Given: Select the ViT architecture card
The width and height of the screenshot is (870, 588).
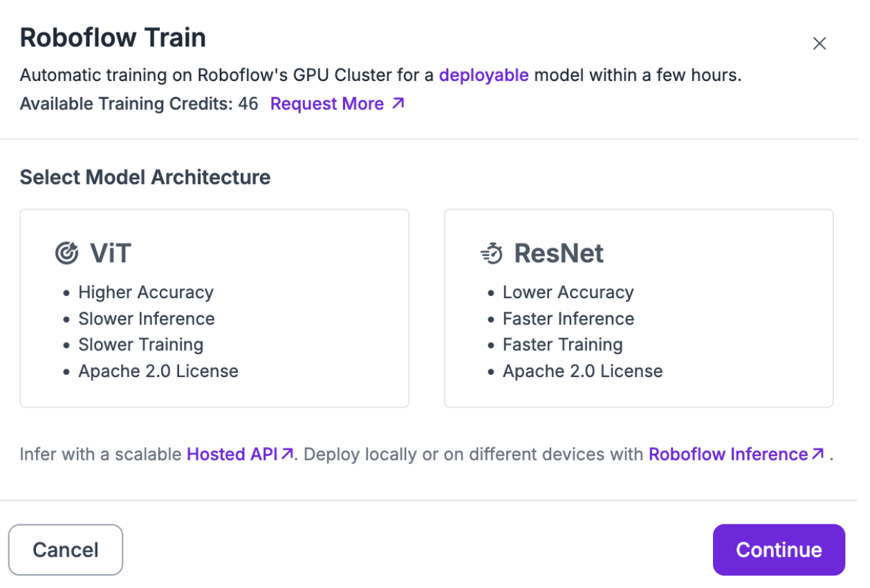Looking at the screenshot, I should (214, 309).
